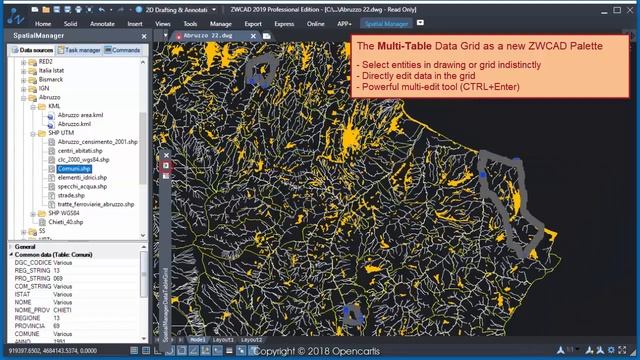The image size is (640, 360).
Task: Collapse the KML folder node
Action: (33, 107)
